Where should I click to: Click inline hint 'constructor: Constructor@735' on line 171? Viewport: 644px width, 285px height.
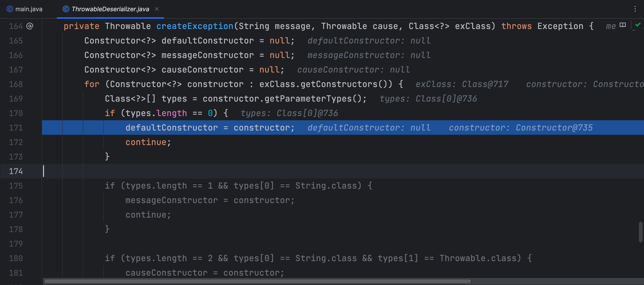[x=521, y=128]
